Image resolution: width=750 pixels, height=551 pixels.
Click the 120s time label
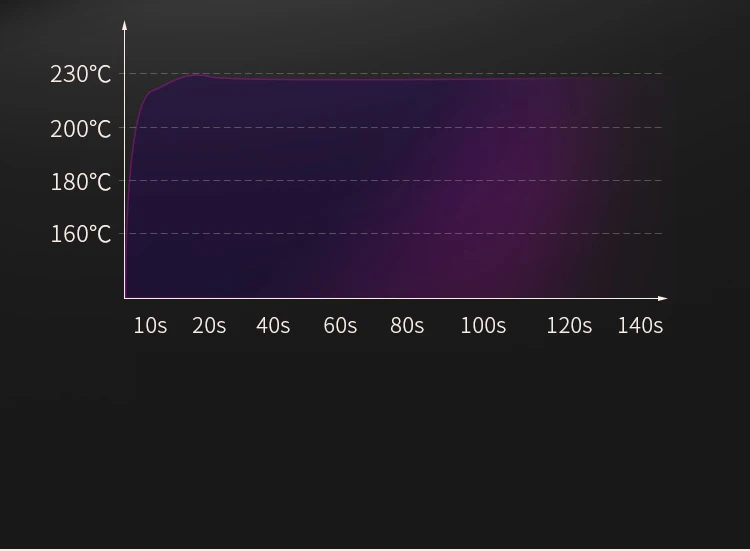click(569, 326)
